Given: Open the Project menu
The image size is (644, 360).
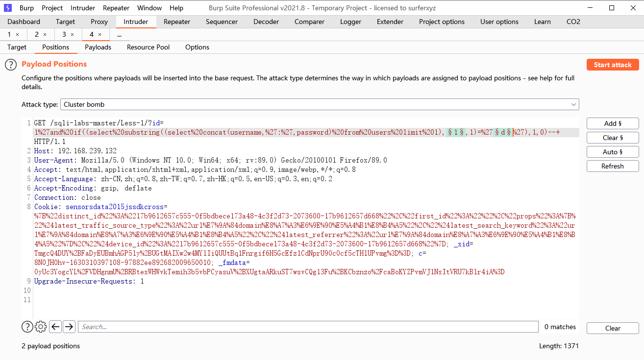Looking at the screenshot, I should click(52, 8).
